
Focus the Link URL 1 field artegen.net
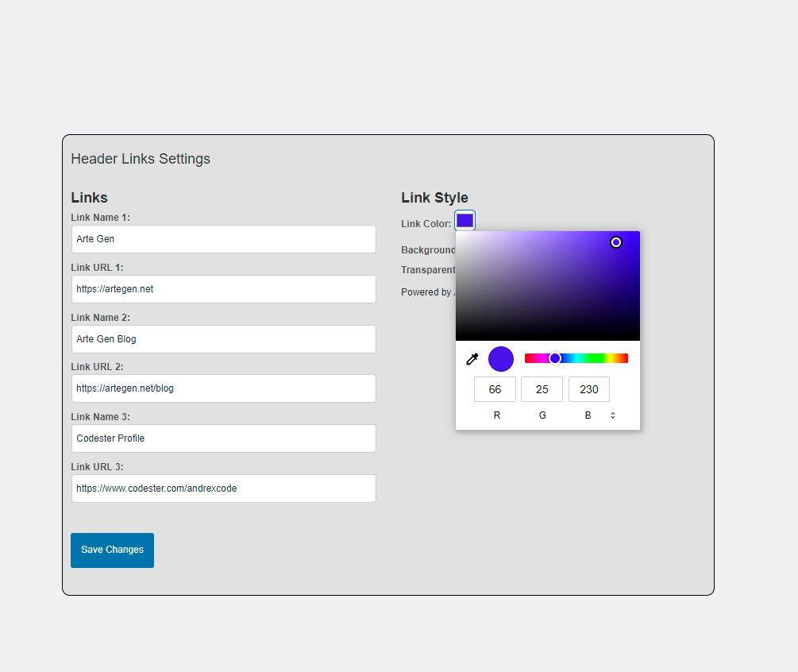224,289
